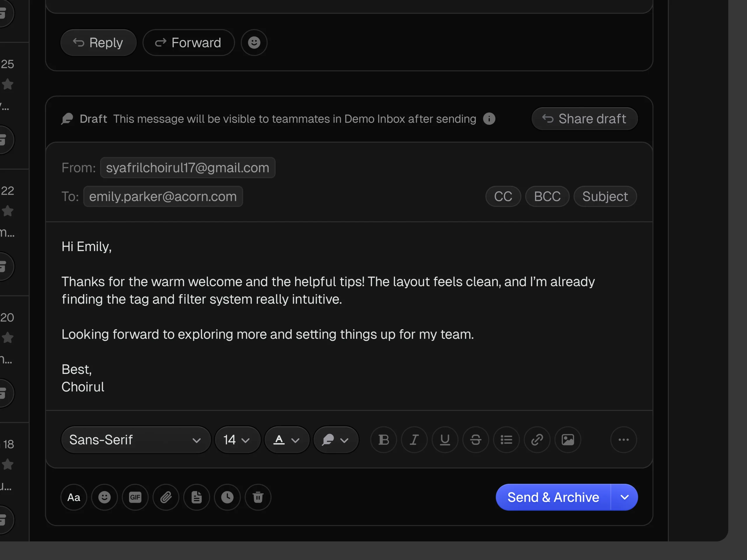747x560 pixels.
Task: Insert a hyperlink with link icon
Action: [x=537, y=440]
